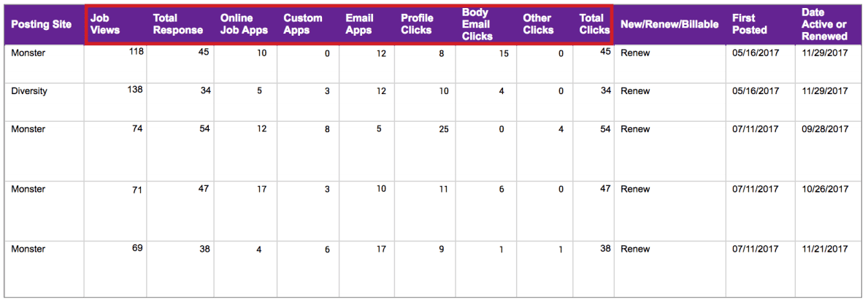The width and height of the screenshot is (868, 302).
Task: Click the Profile Clicks column header
Action: coord(417,24)
